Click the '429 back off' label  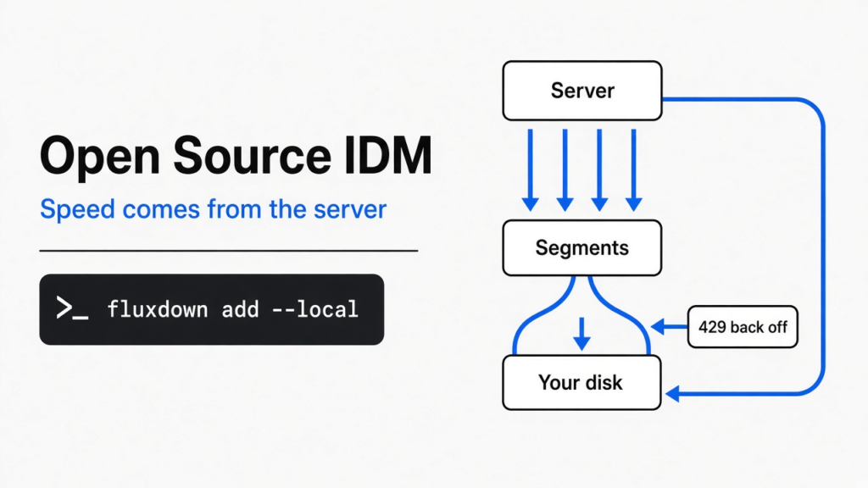pos(743,327)
